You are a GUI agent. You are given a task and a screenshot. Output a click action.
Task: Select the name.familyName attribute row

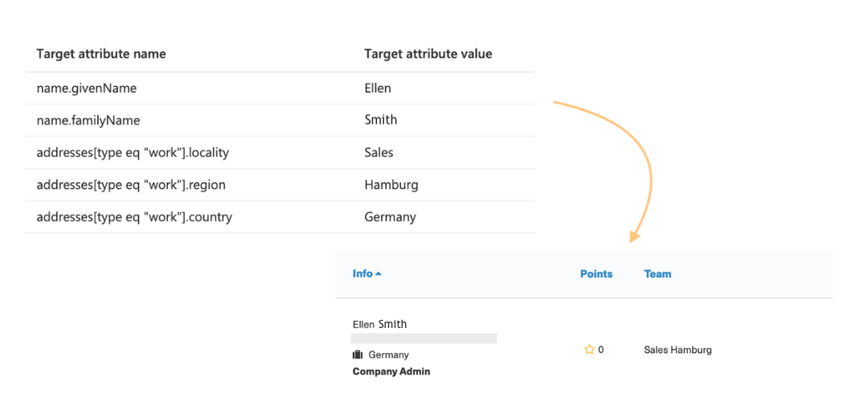point(280,120)
